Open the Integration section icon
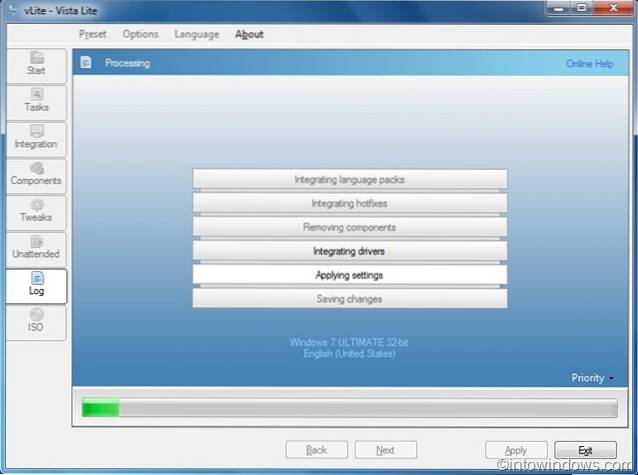 click(36, 132)
